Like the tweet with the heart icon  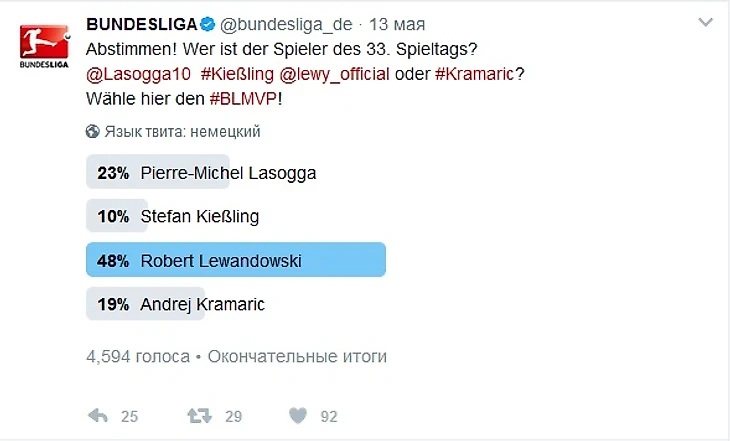297,416
